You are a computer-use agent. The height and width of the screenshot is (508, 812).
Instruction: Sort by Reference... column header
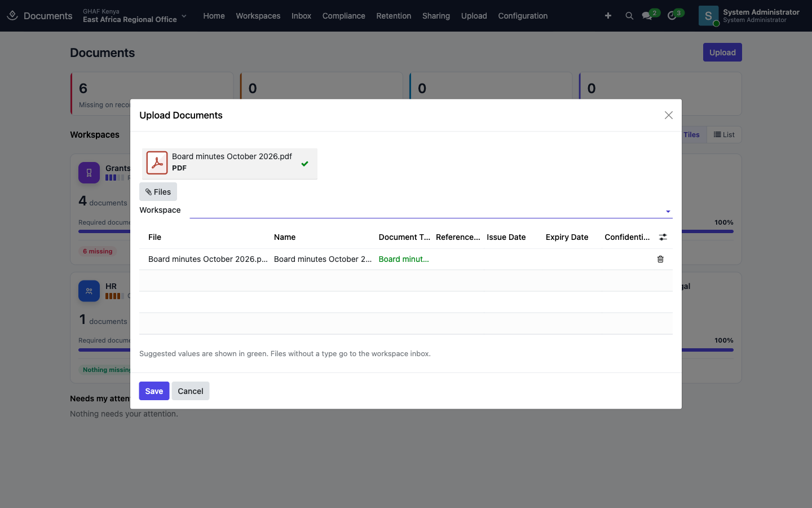tap(458, 237)
